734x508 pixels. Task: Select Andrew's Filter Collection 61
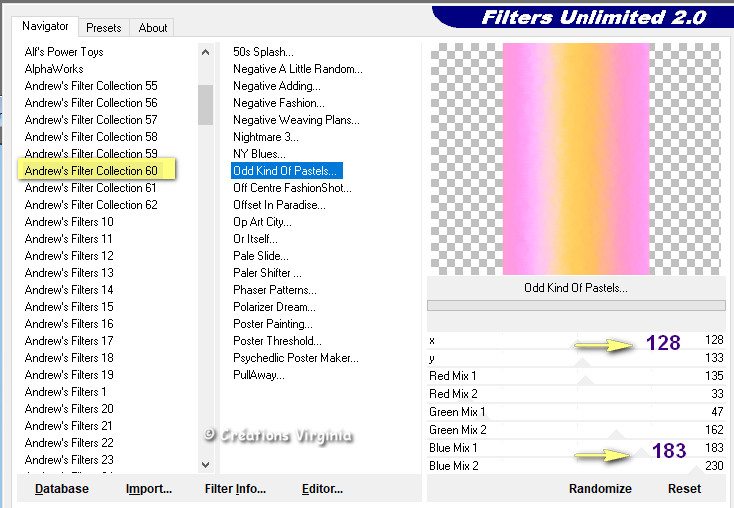(x=90, y=188)
